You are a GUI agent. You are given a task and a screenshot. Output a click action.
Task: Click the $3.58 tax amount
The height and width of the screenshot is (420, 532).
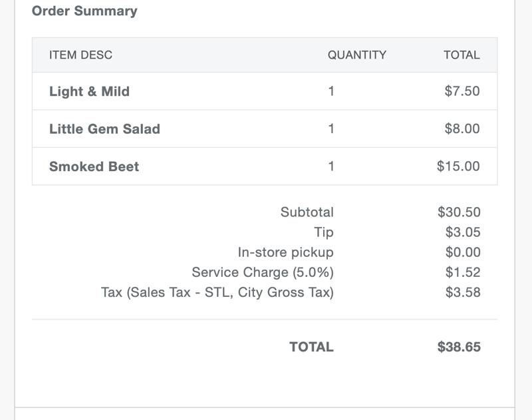click(x=463, y=292)
